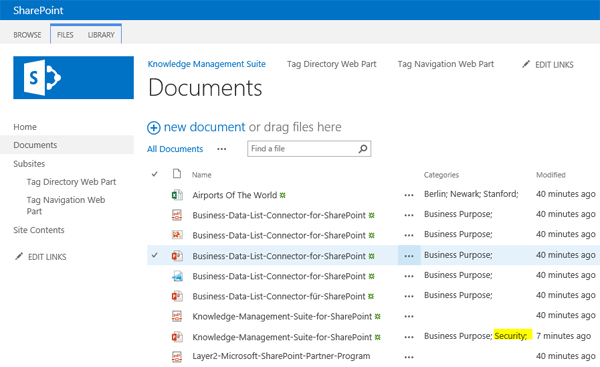Click the file type column header icon
Screen dimensions: 600x367
(x=177, y=174)
